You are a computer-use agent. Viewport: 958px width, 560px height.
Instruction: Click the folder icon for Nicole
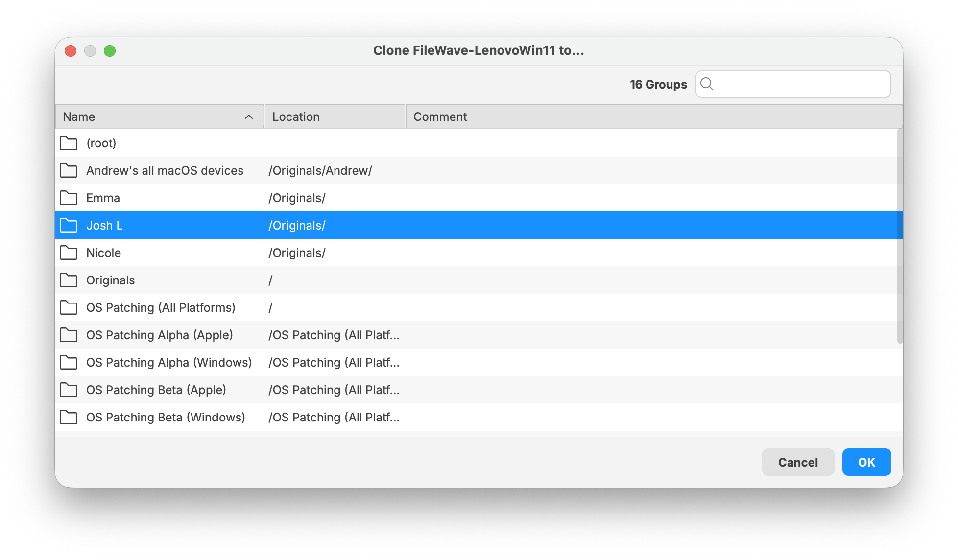[69, 253]
